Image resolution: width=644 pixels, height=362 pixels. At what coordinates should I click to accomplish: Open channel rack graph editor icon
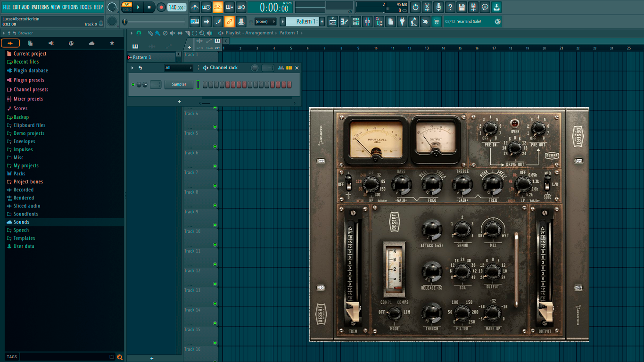pyautogui.click(x=281, y=68)
